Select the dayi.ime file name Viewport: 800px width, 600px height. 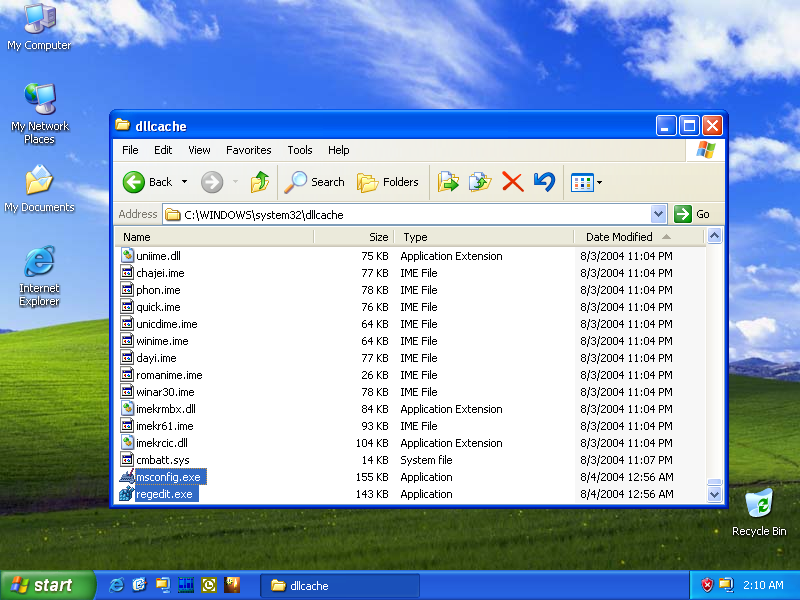pos(156,358)
